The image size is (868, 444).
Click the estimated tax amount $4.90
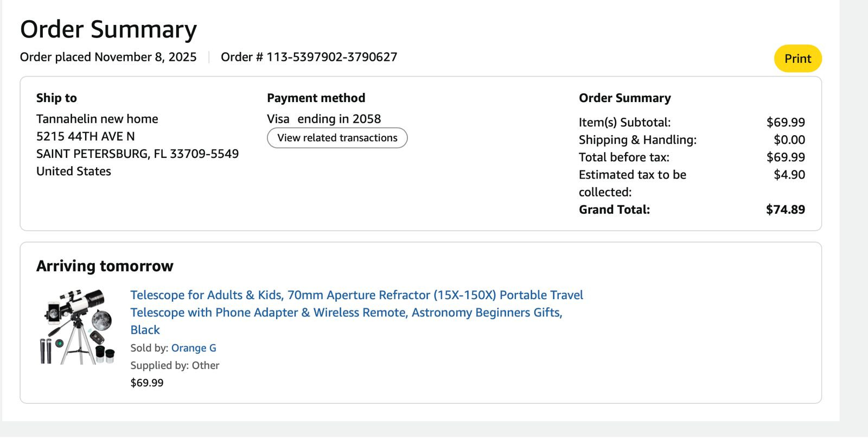click(789, 175)
